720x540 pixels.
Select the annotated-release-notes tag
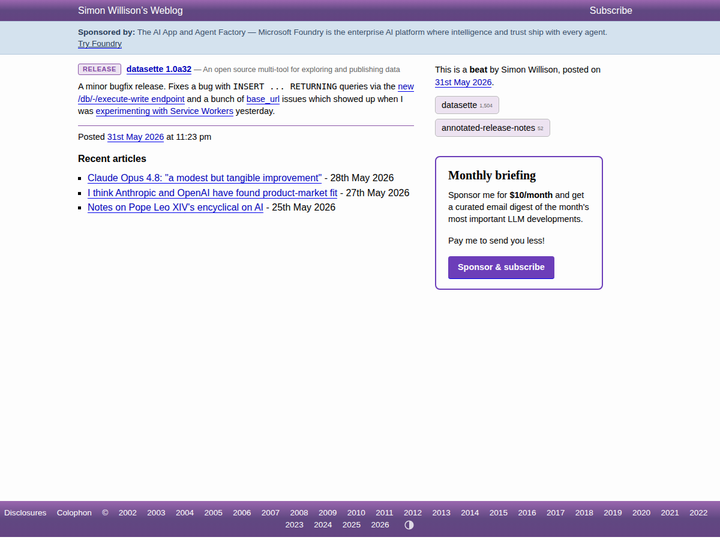tap(492, 128)
